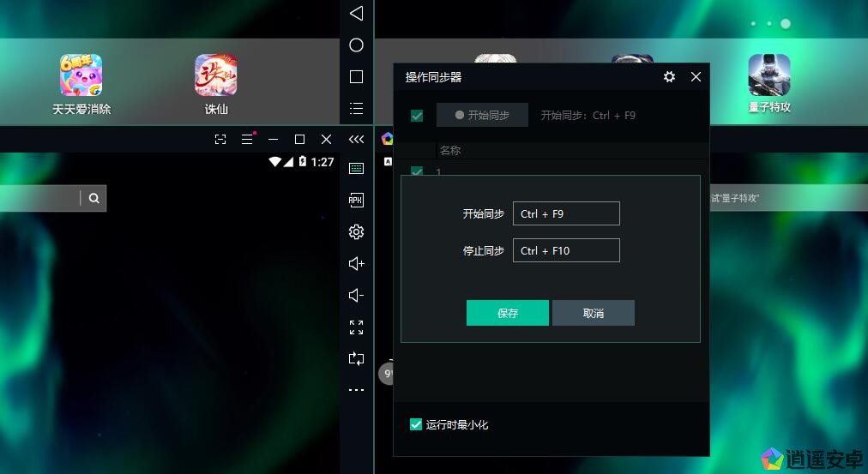Click the rotate screen icon

pyautogui.click(x=356, y=358)
